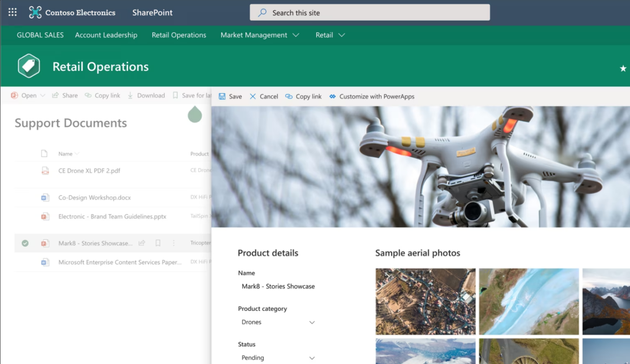Viewport: 630px width, 364px height.
Task: Expand the Retail navigation menu
Action: tap(342, 35)
